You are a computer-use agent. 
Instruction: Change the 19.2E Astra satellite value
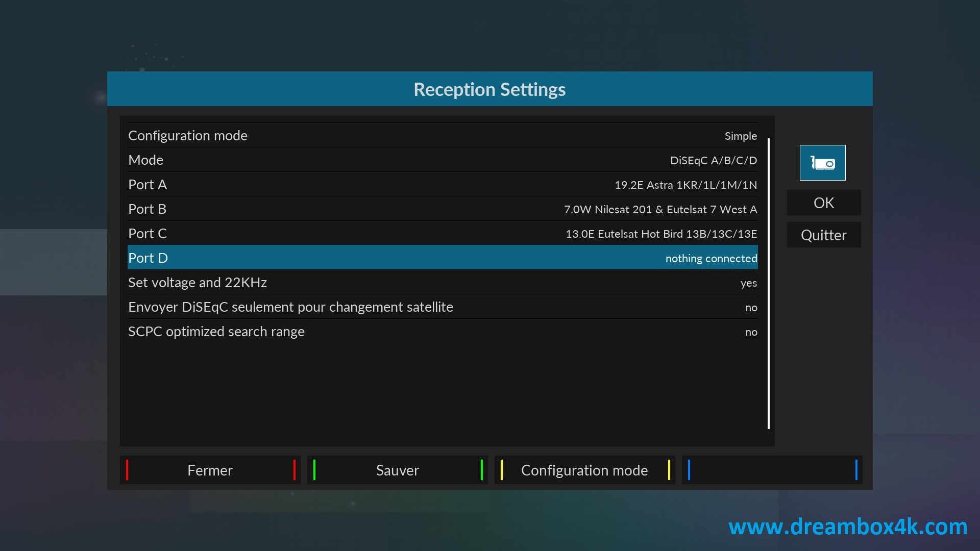pyautogui.click(x=685, y=185)
